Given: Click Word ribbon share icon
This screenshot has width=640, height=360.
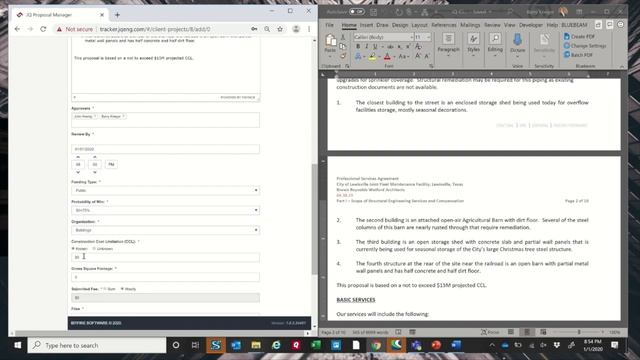Looking at the screenshot, I should [598, 25].
